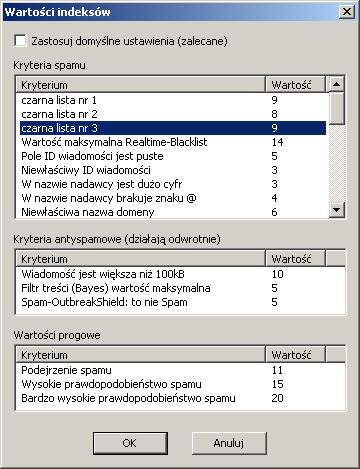Click the spam criteria scroll down arrow

click(336, 210)
